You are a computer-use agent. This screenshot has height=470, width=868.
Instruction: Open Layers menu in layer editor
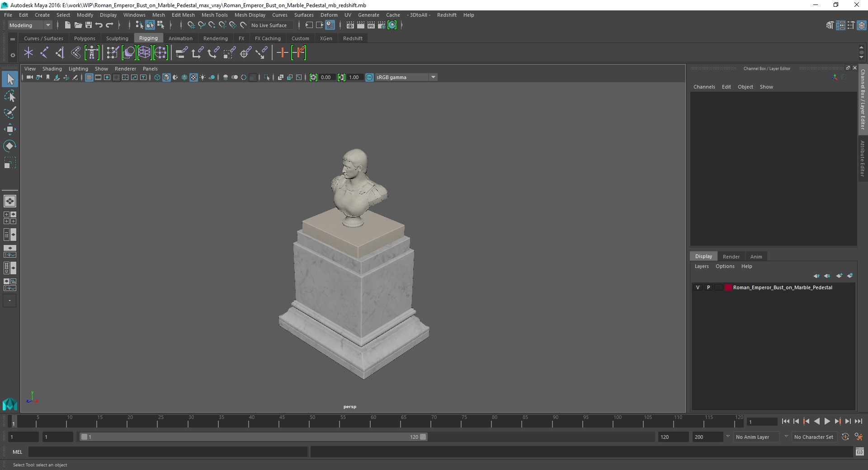702,266
